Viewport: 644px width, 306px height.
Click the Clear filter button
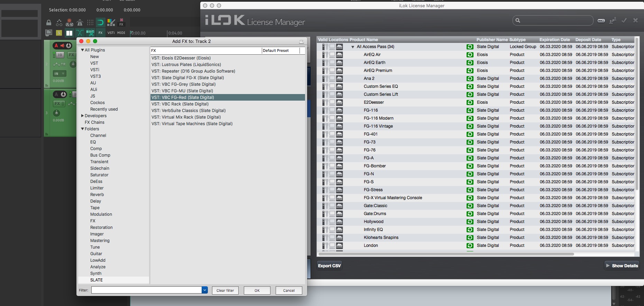pyautogui.click(x=225, y=290)
